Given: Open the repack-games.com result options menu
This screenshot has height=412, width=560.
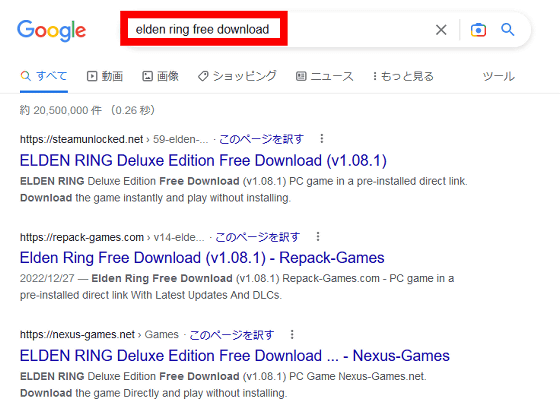Looking at the screenshot, I should 318,237.
